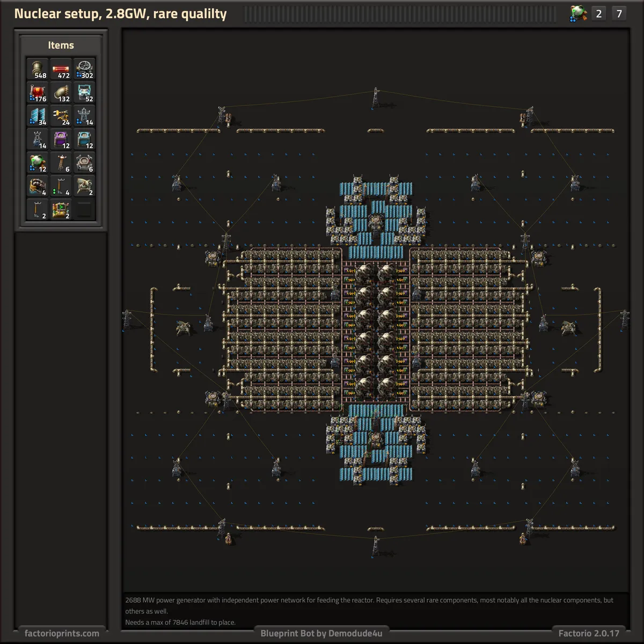644x644 pixels.
Task: Click the top-left nuclear reactor in center column
Action: coord(365,273)
